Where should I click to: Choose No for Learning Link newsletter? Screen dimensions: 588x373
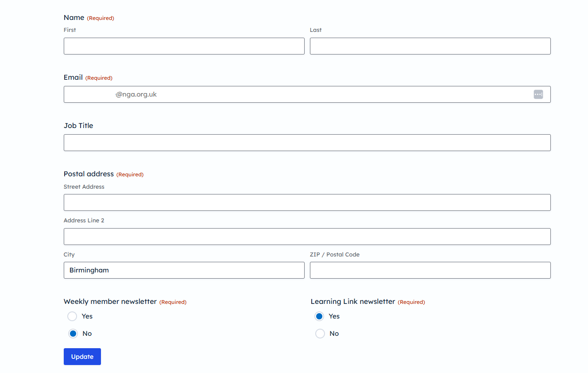(x=320, y=334)
